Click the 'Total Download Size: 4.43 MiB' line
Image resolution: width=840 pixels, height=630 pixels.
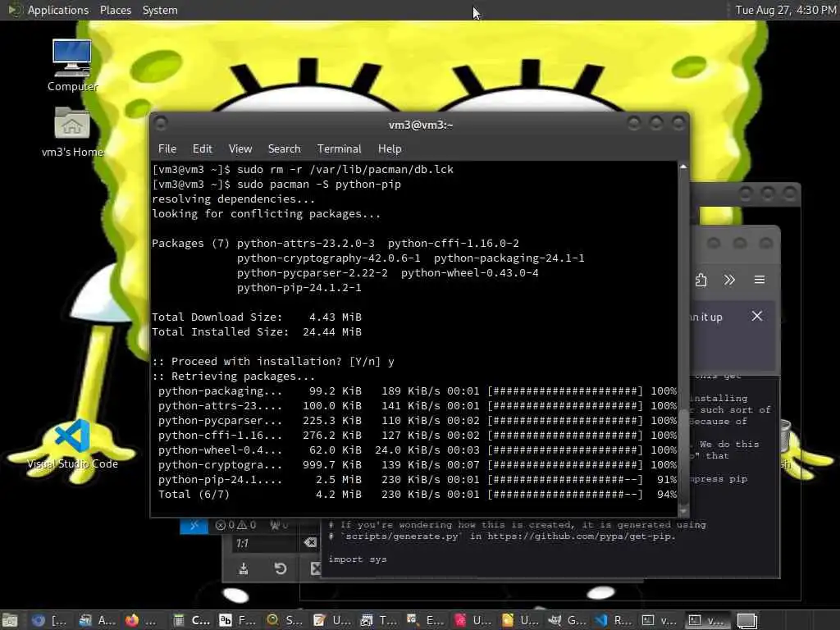pyautogui.click(x=257, y=317)
